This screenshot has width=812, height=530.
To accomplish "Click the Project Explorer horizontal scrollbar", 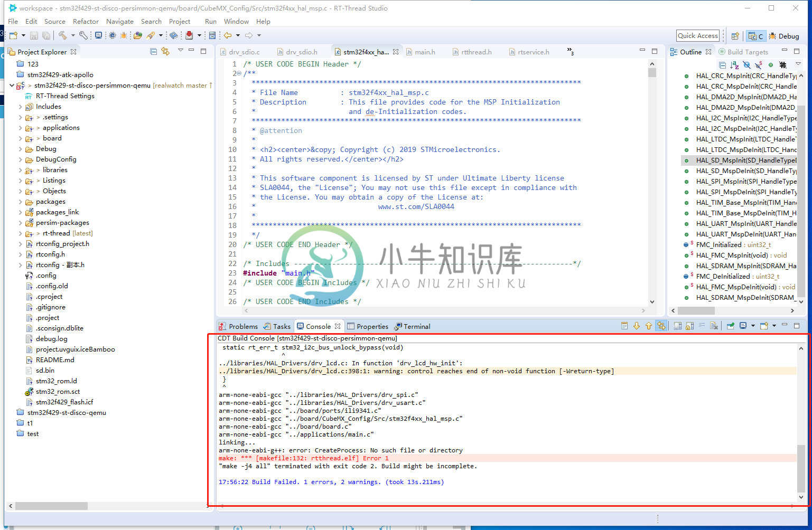I will (x=51, y=506).
